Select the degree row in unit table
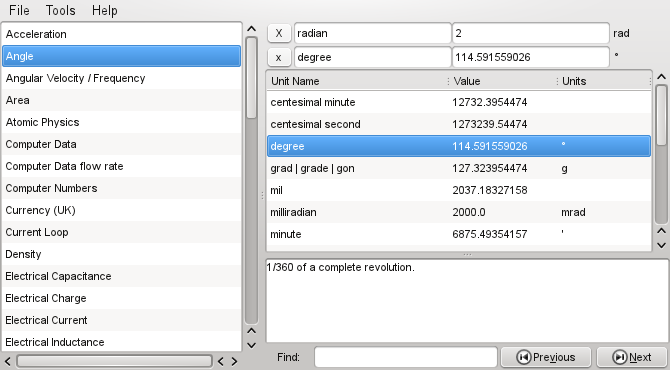Image resolution: width=670 pixels, height=370 pixels. coord(459,146)
